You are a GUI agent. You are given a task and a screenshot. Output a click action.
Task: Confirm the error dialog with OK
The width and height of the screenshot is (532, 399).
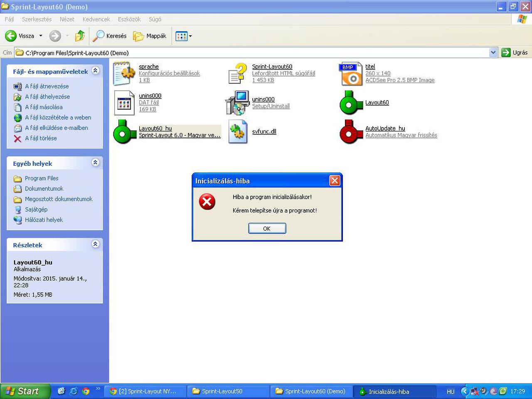click(x=267, y=229)
